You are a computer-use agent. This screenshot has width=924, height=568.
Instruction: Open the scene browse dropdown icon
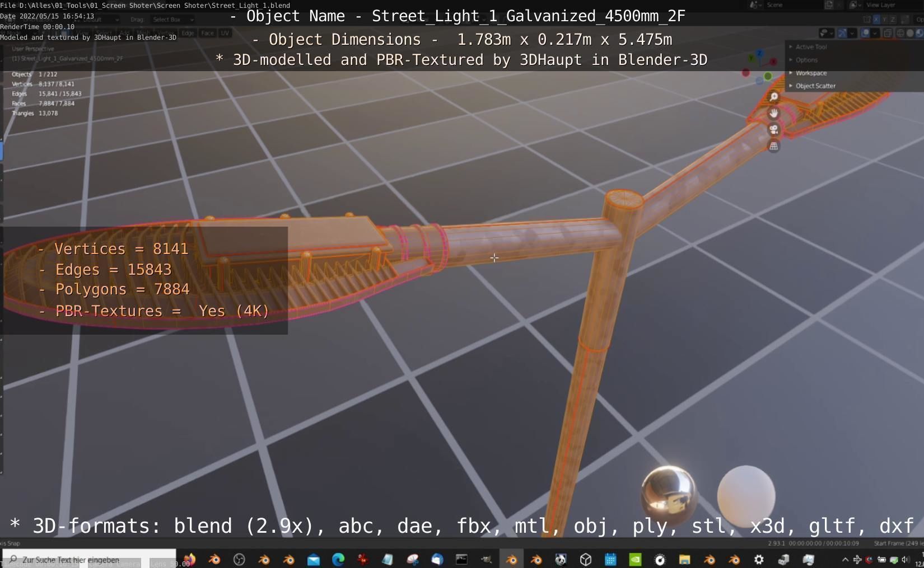click(x=755, y=5)
